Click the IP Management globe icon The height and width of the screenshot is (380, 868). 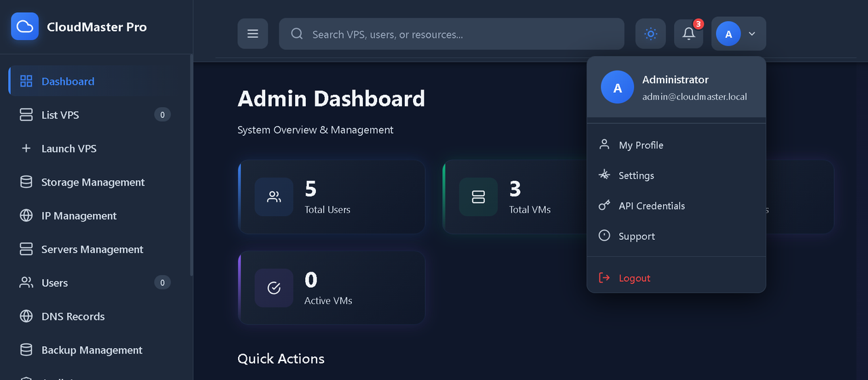(26, 215)
